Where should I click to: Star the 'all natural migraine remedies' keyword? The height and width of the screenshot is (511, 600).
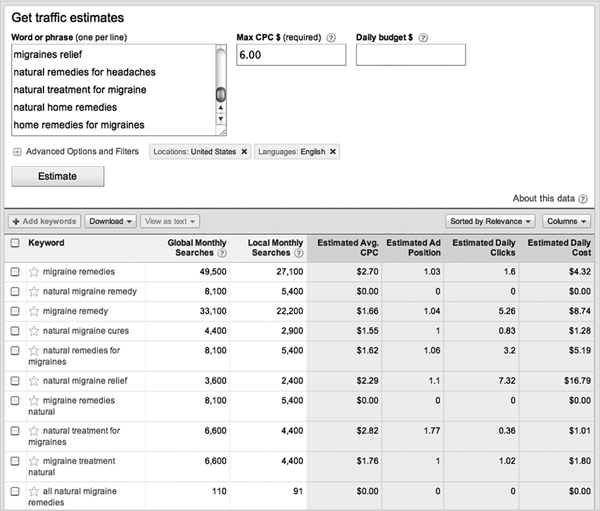pyautogui.click(x=34, y=491)
